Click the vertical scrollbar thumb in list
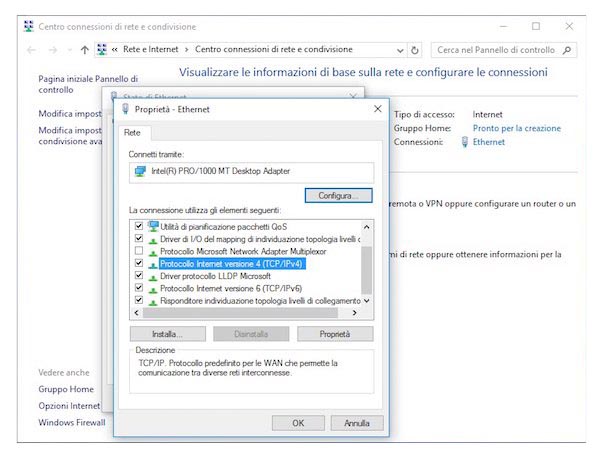The width and height of the screenshot is (610, 456). click(x=366, y=270)
